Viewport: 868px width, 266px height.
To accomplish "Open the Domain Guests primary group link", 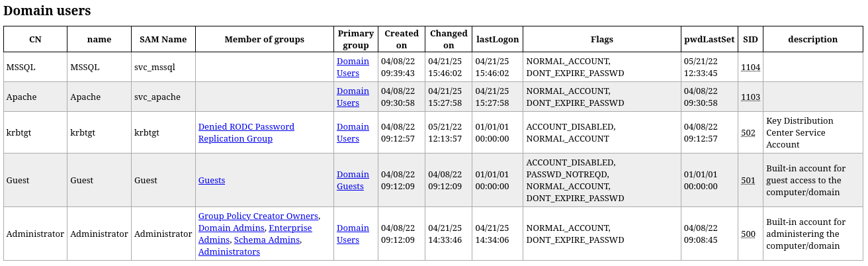I will coord(353,180).
